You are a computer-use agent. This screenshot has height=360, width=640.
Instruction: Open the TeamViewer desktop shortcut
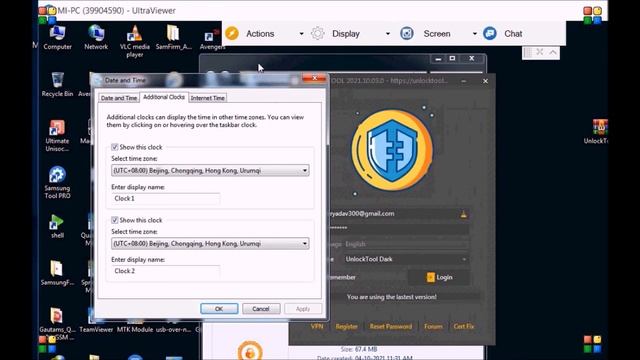point(96,321)
